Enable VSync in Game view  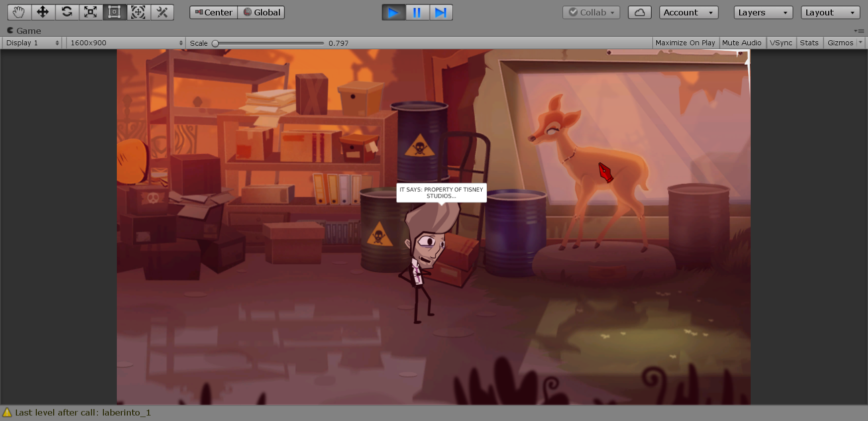click(781, 43)
